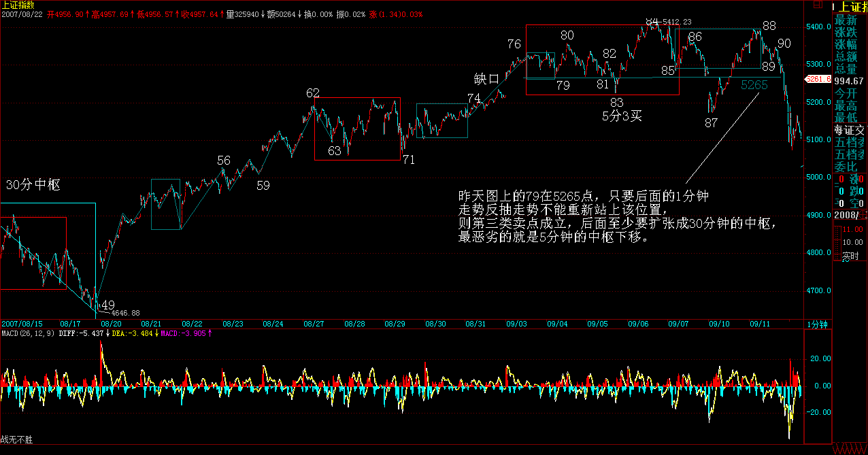The width and height of the screenshot is (868, 455).
Task: Click the 委比 label in side panel
Action: click(846, 167)
